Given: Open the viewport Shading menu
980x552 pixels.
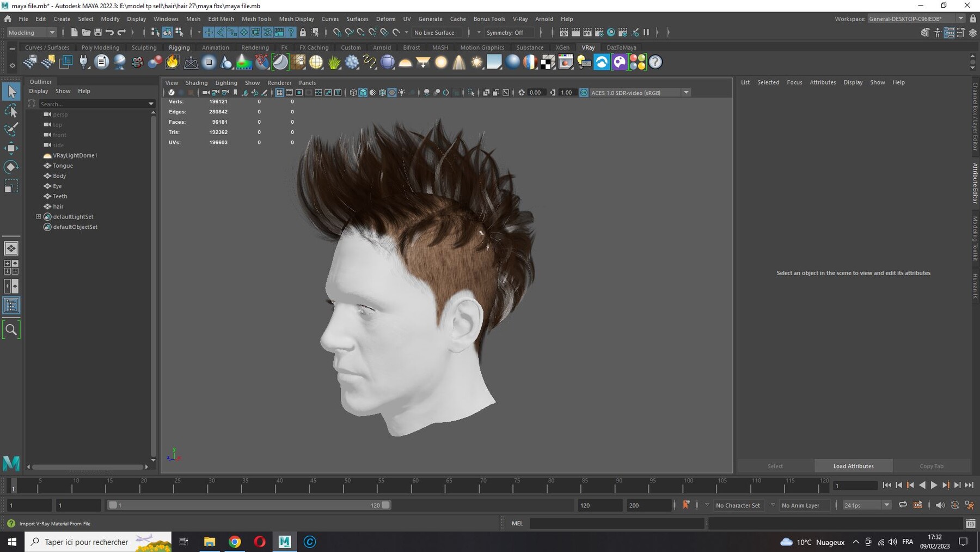Looking at the screenshot, I should point(197,83).
